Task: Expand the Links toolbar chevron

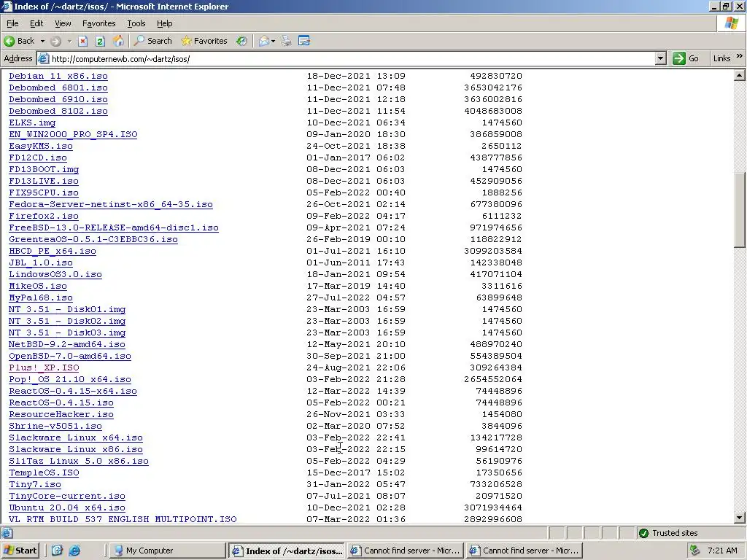Action: coord(740,56)
